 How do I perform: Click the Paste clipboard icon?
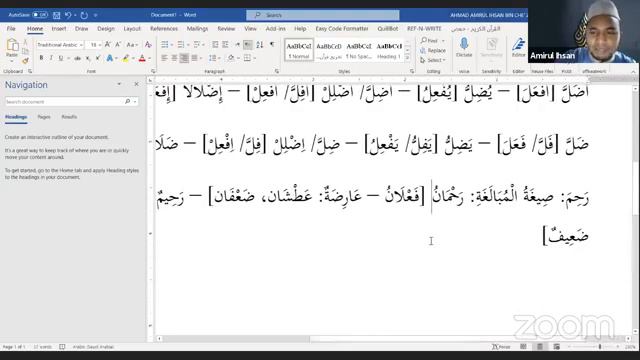12,44
